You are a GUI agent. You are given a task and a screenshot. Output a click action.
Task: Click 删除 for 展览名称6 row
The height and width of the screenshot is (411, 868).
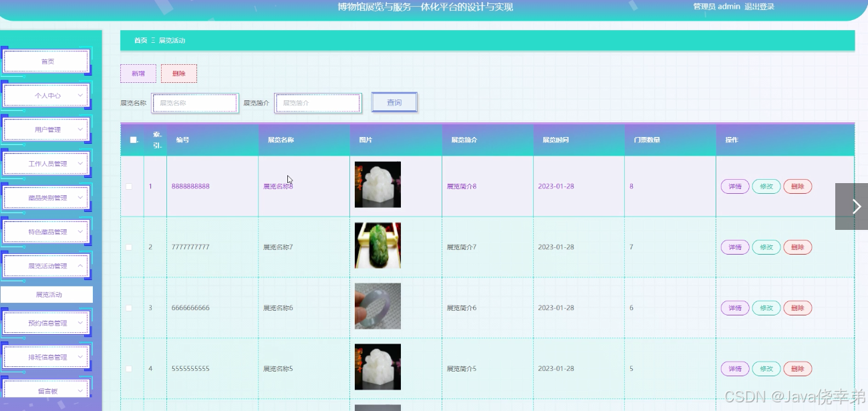pyautogui.click(x=798, y=308)
